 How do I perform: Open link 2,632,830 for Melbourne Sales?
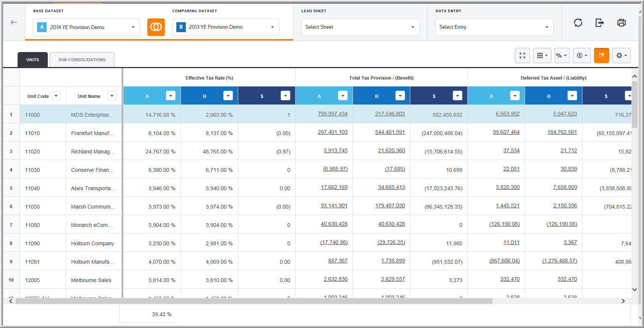(x=335, y=279)
